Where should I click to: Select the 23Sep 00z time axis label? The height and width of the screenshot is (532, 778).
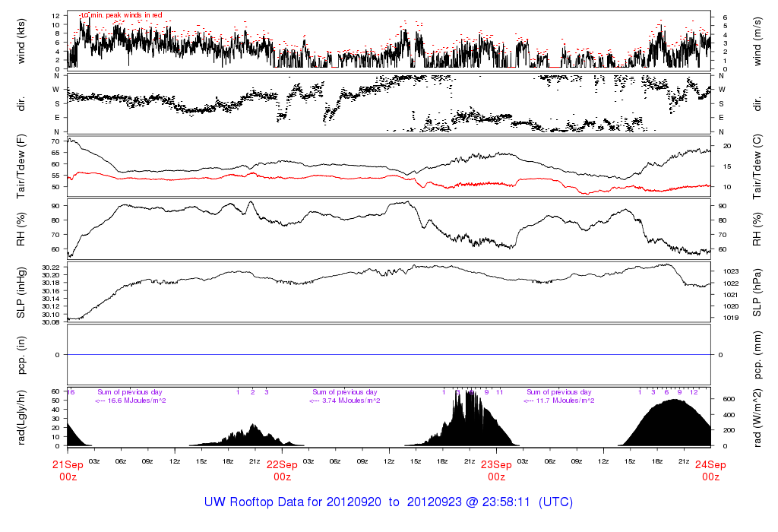tap(496, 471)
